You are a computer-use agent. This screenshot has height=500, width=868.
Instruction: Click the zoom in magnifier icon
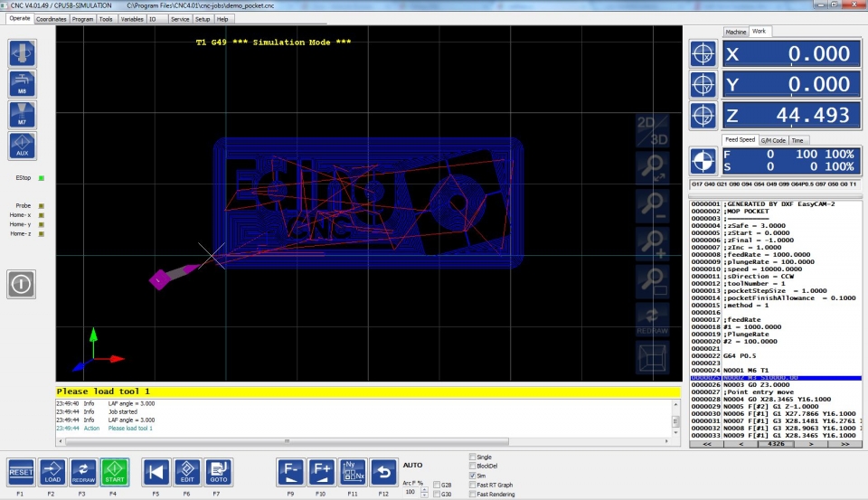(x=652, y=243)
